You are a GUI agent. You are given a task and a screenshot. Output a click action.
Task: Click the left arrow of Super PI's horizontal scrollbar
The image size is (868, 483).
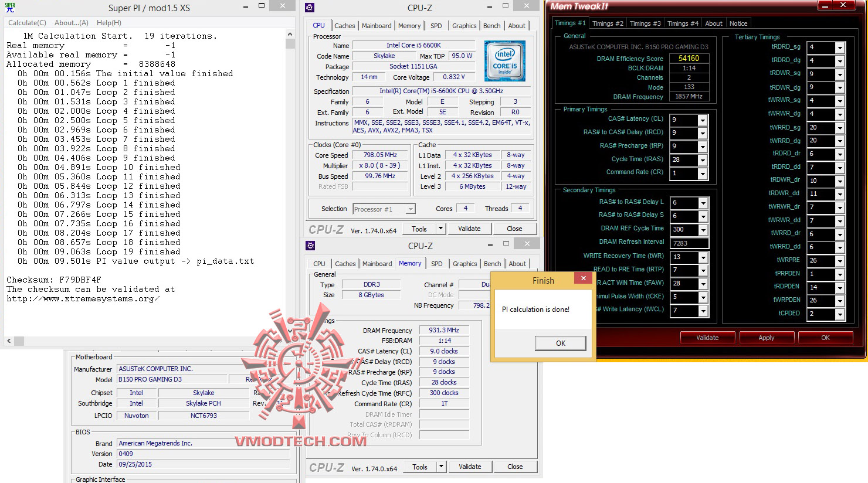pos(9,341)
